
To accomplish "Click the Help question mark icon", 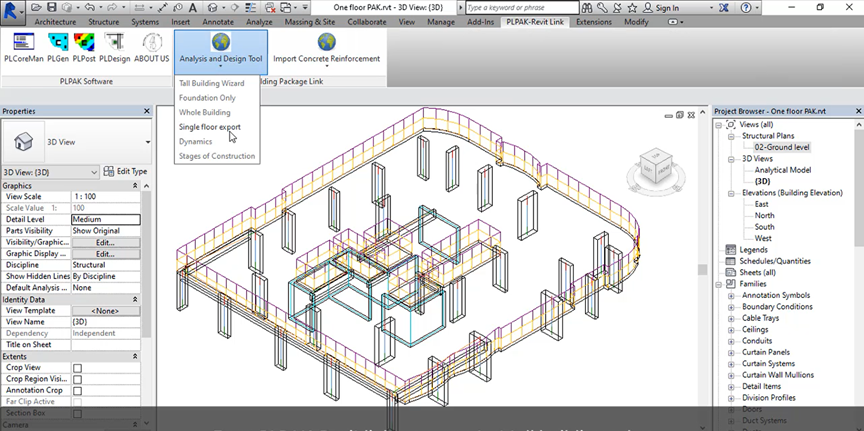I will (746, 8).
